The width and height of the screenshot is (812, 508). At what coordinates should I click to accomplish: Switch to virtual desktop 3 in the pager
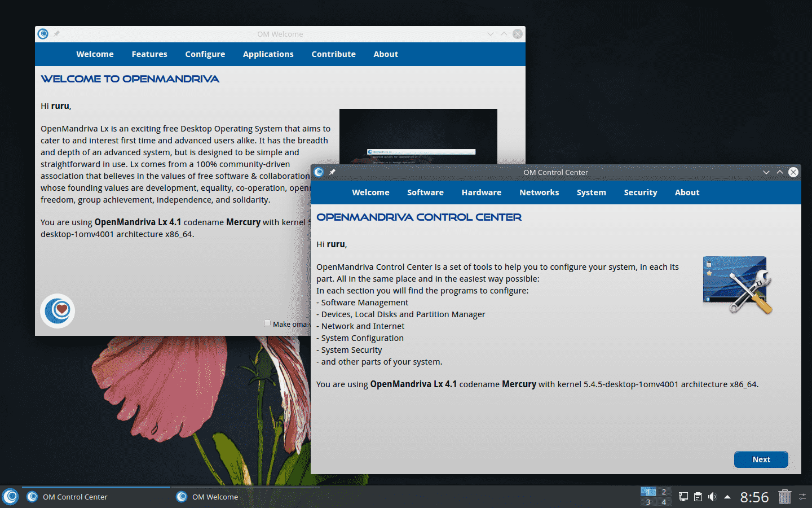pos(648,501)
